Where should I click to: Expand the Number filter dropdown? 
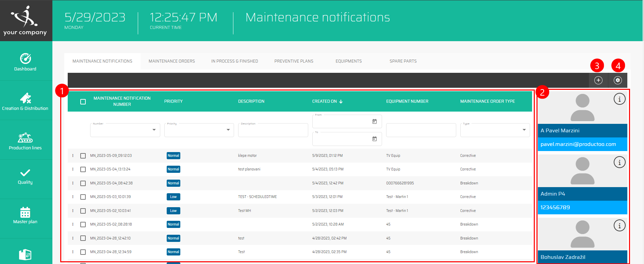(154, 130)
